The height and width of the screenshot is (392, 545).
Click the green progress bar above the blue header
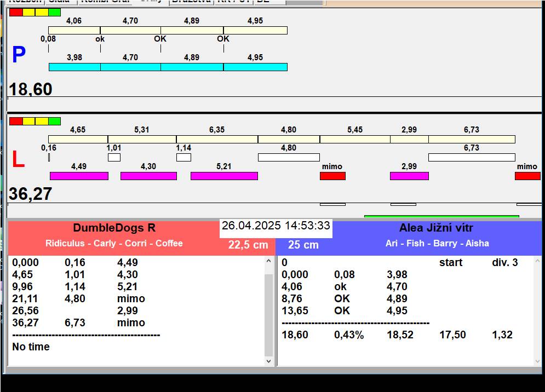[x=441, y=217]
